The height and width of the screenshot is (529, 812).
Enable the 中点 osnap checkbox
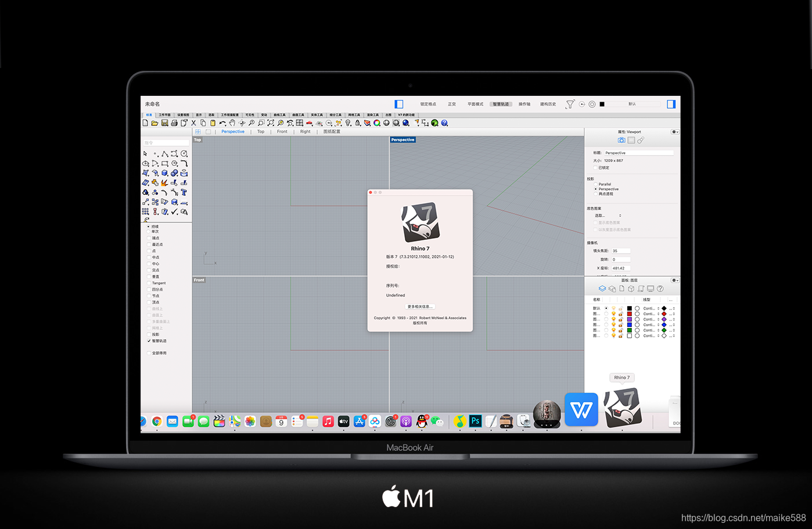149,257
